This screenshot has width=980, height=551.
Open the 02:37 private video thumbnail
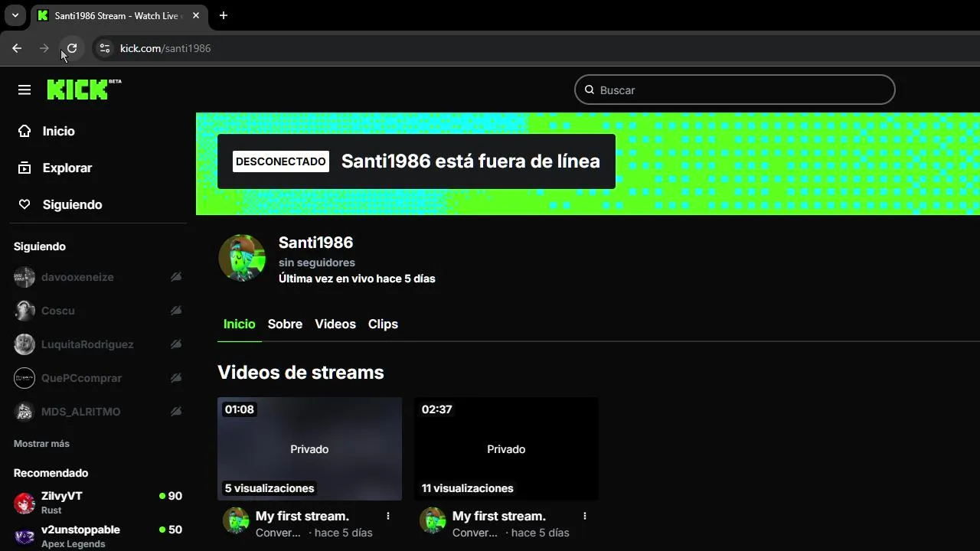pos(506,448)
